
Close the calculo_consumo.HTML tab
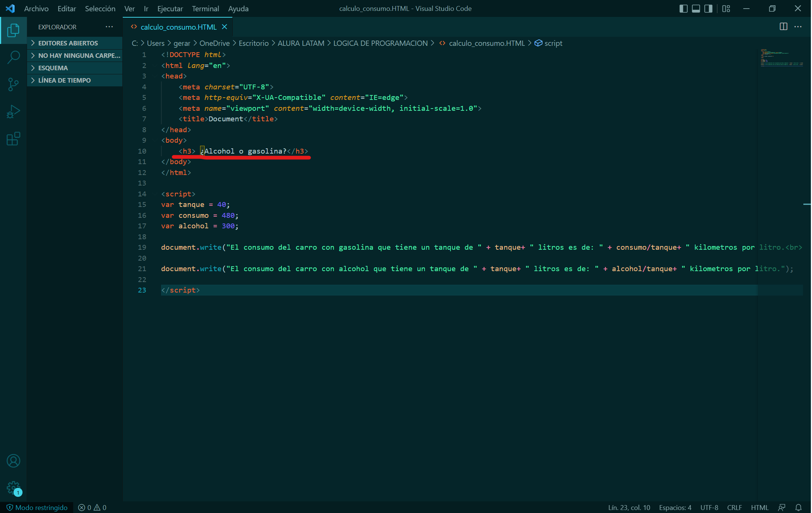(224, 27)
